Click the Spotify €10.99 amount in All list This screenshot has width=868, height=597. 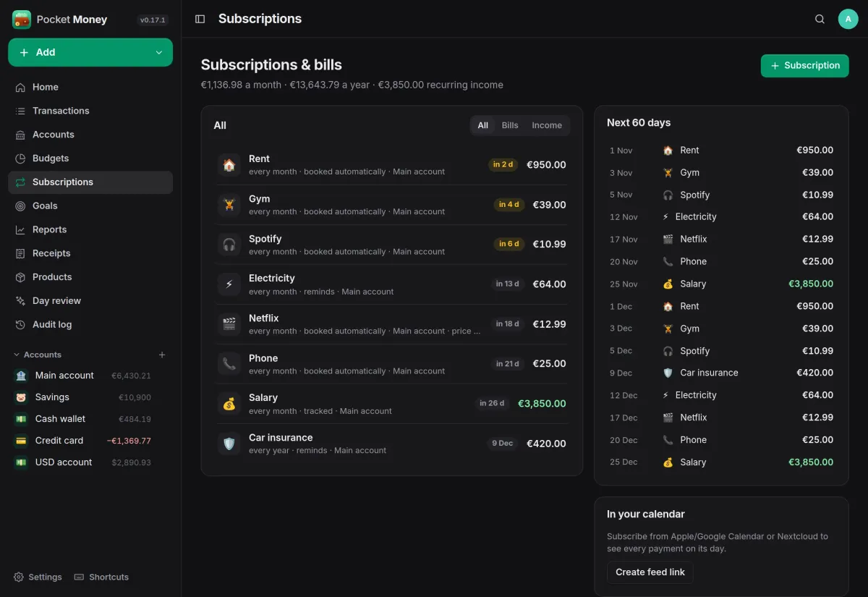point(550,245)
